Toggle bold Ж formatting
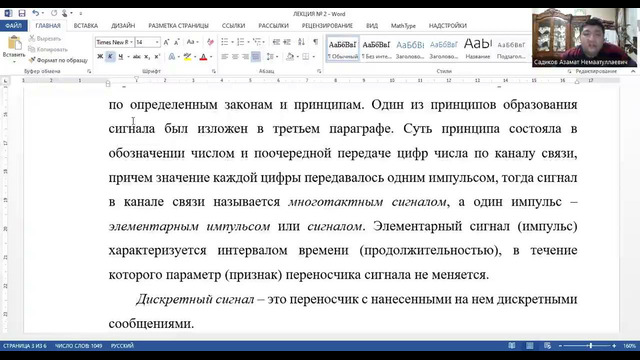 point(100,57)
